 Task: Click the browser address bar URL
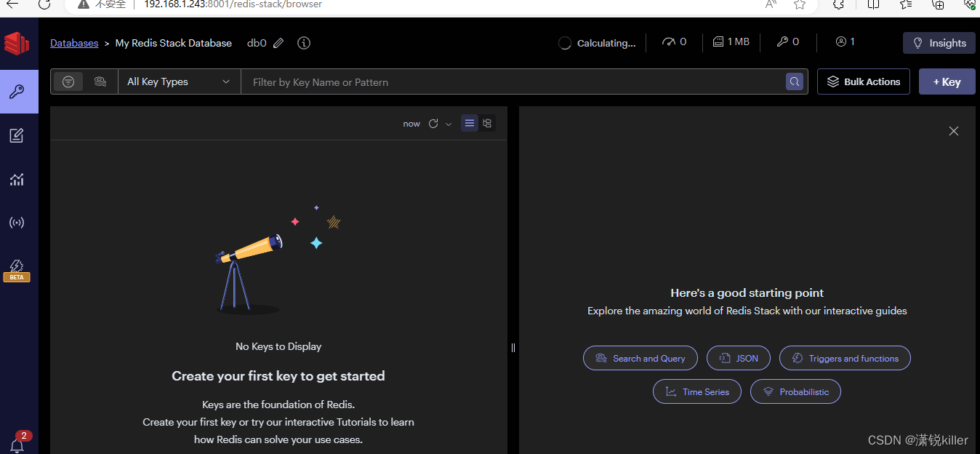(233, 4)
